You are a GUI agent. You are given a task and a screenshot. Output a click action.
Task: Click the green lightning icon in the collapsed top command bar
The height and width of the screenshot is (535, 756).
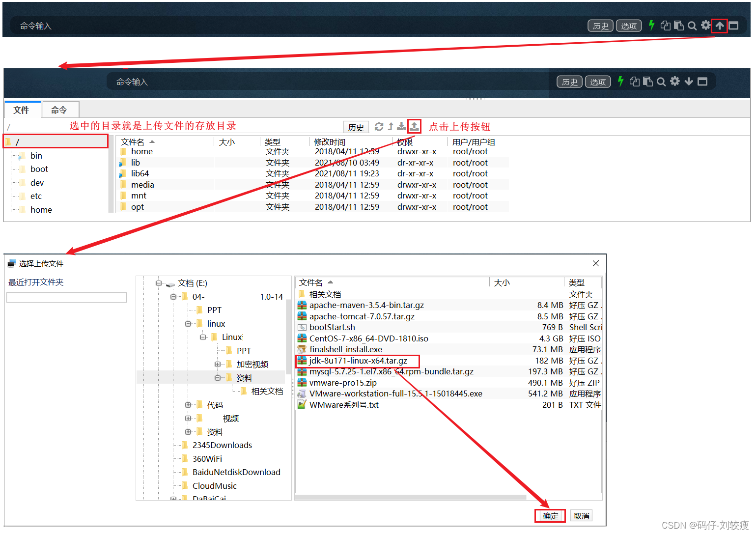click(x=651, y=26)
